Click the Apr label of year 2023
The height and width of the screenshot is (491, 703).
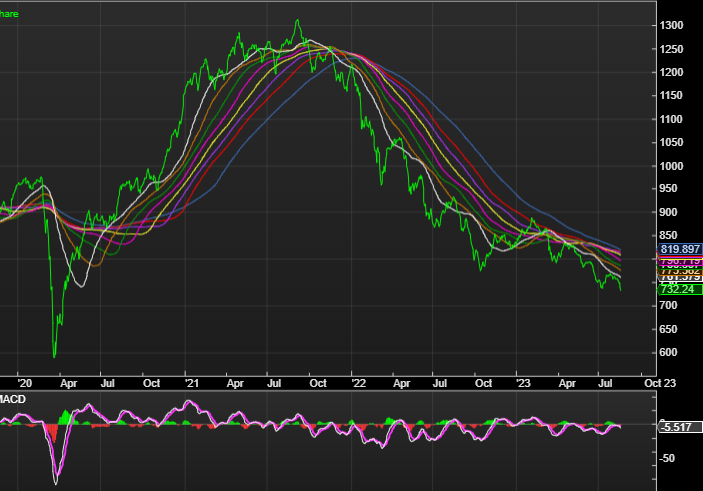coord(567,383)
